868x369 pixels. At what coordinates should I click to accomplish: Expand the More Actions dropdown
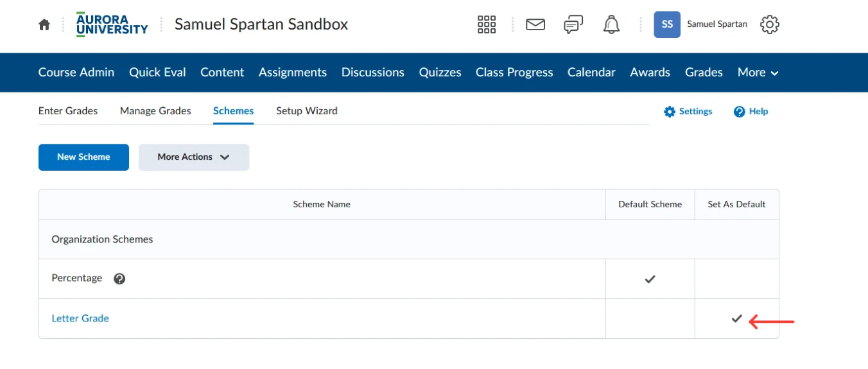[x=194, y=157]
